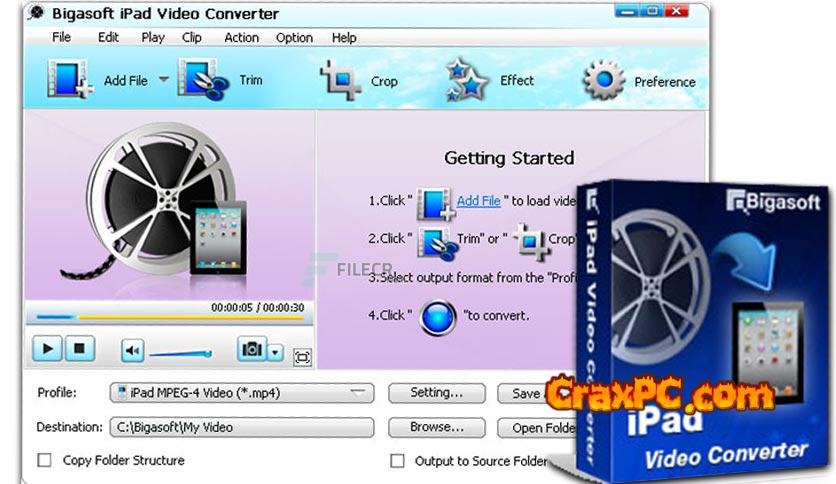
Task: Open the Edit menu
Action: coord(108,37)
